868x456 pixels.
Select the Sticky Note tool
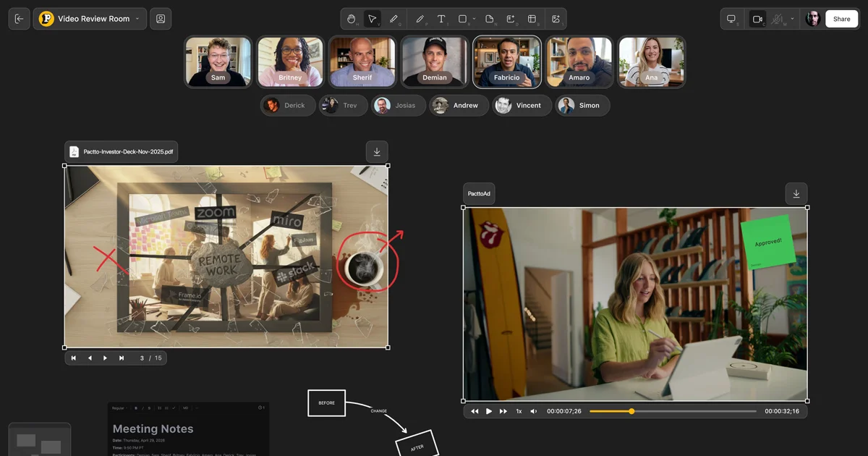click(490, 19)
